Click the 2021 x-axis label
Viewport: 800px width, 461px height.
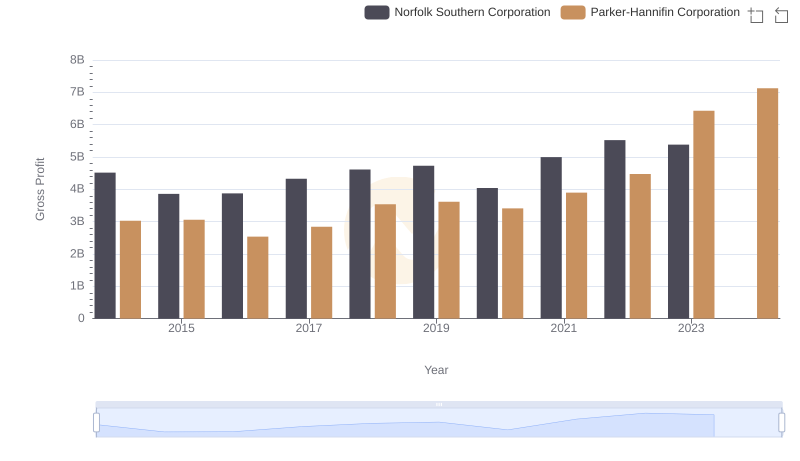pos(564,328)
